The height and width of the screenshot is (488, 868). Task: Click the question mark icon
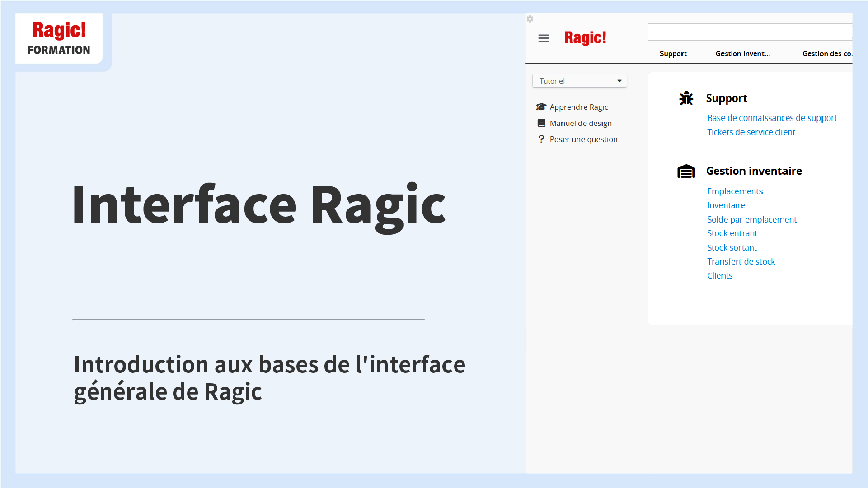(x=541, y=139)
